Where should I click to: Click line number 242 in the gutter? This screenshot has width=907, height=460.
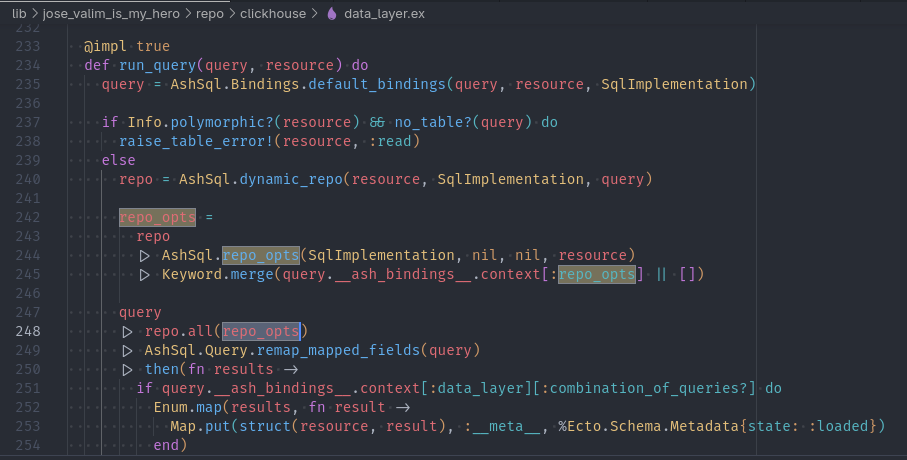28,218
